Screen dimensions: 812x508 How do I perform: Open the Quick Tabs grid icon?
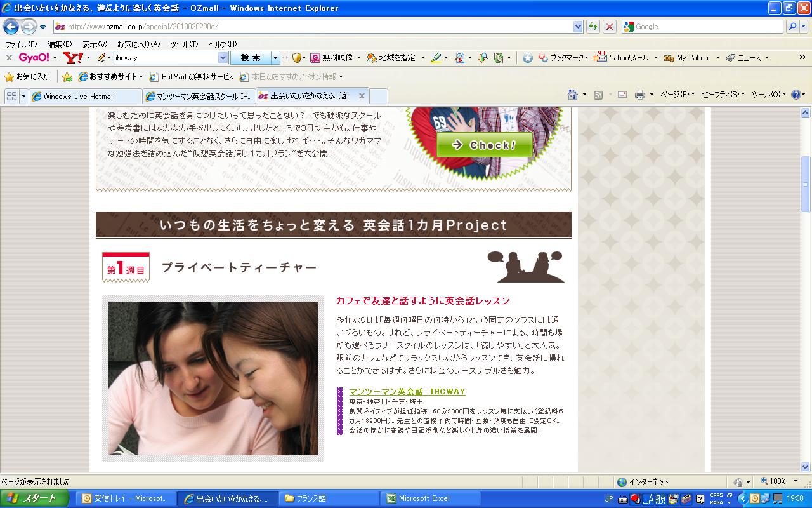click(x=11, y=96)
